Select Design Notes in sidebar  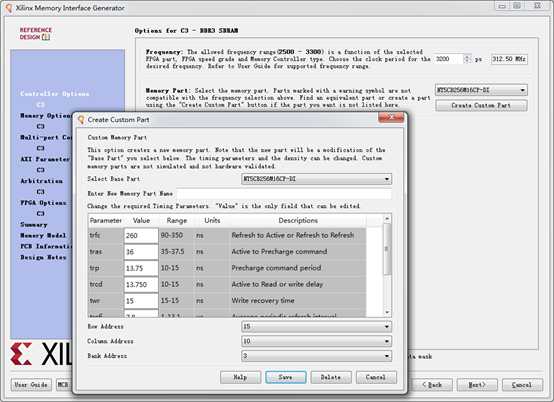[x=43, y=257]
